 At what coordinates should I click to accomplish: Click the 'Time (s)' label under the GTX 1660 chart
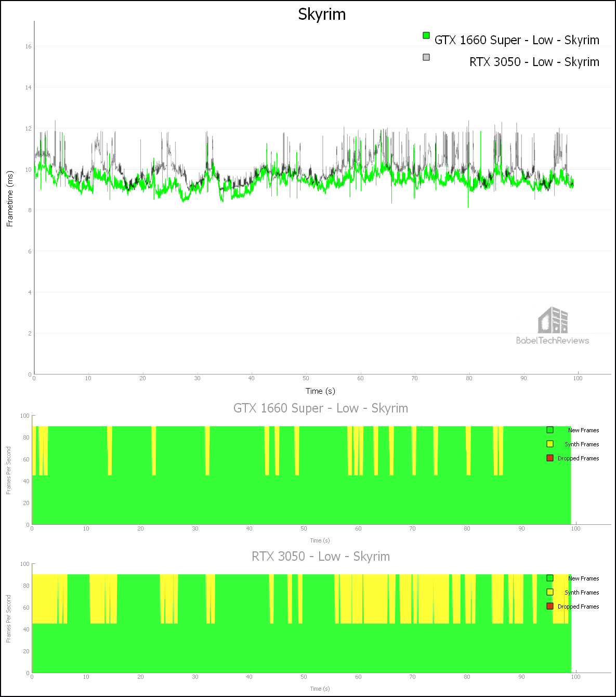320,540
